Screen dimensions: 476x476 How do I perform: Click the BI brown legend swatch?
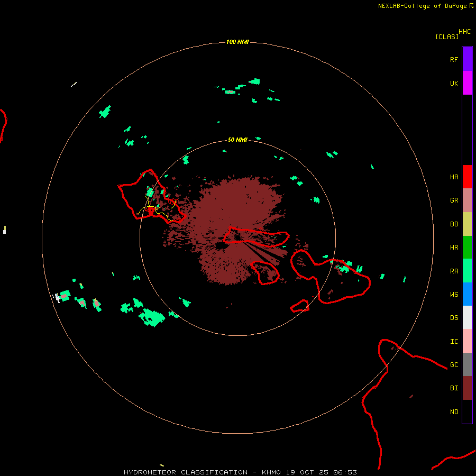(x=467, y=388)
